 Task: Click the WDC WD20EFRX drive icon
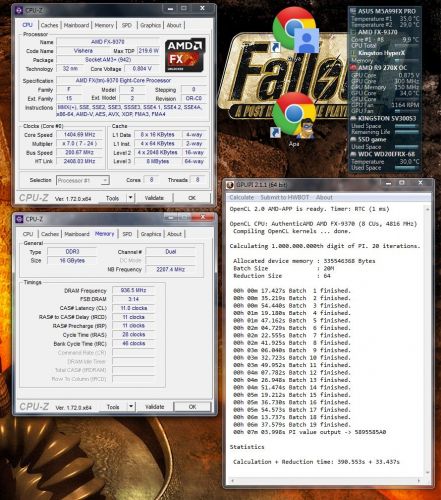pyautogui.click(x=353, y=154)
